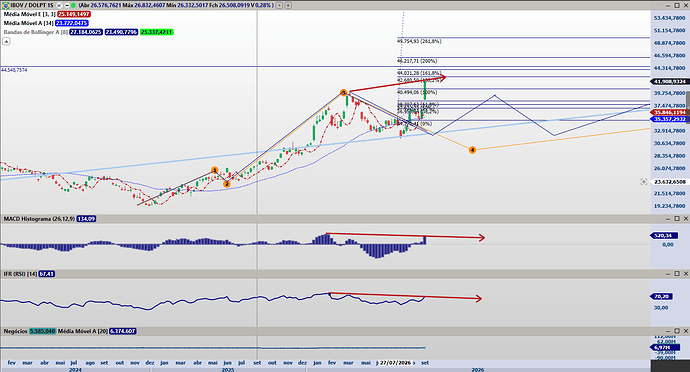Click the 23.632,6508 cursor price label
The image size is (690, 372).
pos(670,181)
